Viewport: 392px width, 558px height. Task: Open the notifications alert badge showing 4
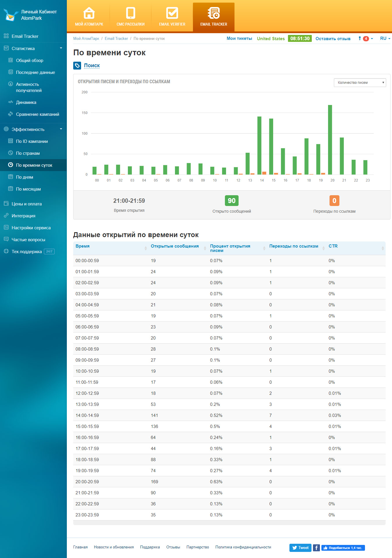pyautogui.click(x=366, y=38)
